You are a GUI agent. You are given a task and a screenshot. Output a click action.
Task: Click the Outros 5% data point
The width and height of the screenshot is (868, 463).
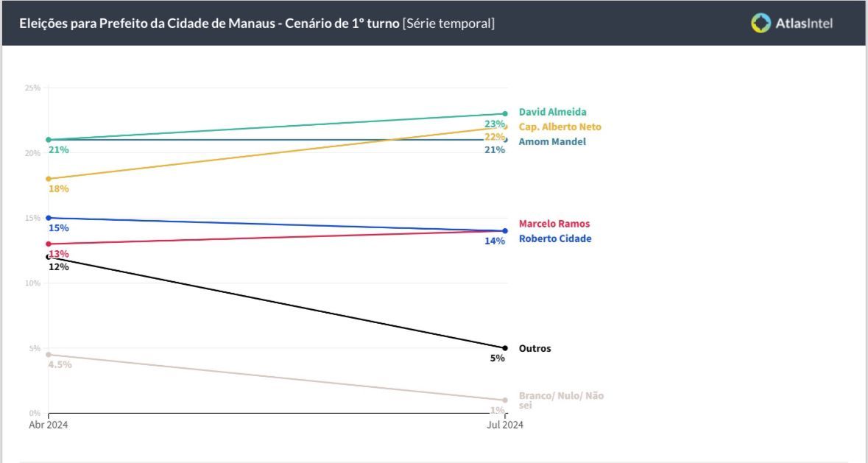point(505,348)
